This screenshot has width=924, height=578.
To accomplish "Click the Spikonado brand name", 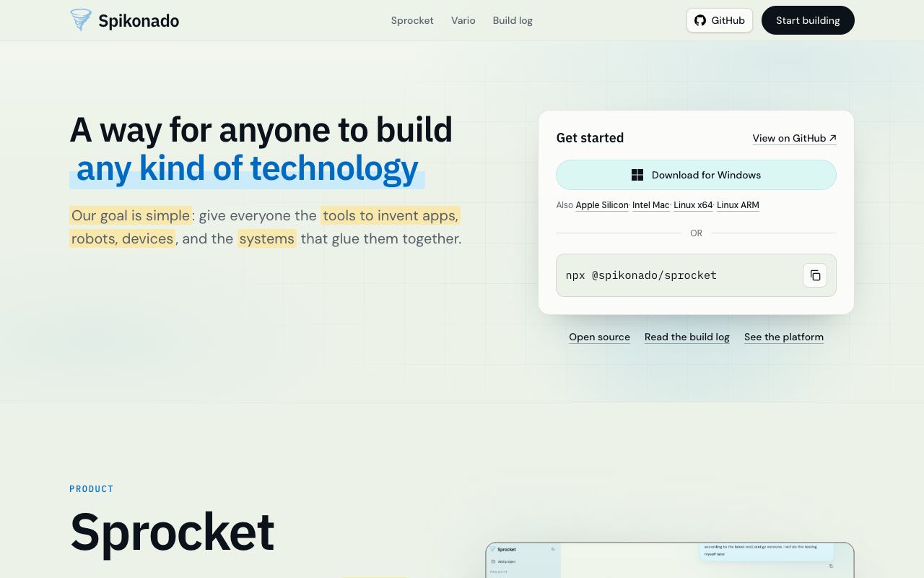I will [139, 20].
